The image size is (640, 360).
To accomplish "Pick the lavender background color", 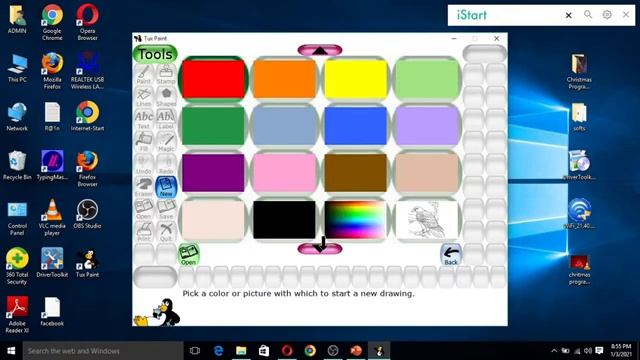I will [427, 126].
